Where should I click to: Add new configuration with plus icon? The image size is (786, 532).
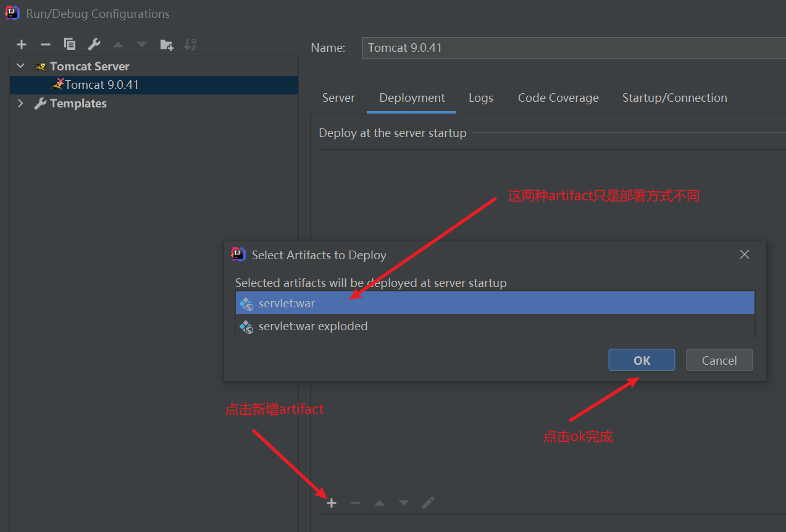click(22, 44)
